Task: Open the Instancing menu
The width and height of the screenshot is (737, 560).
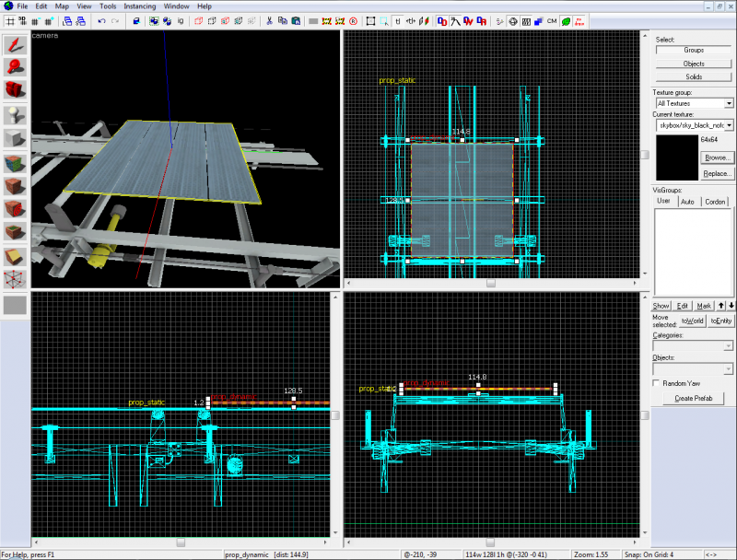Action: point(140,5)
